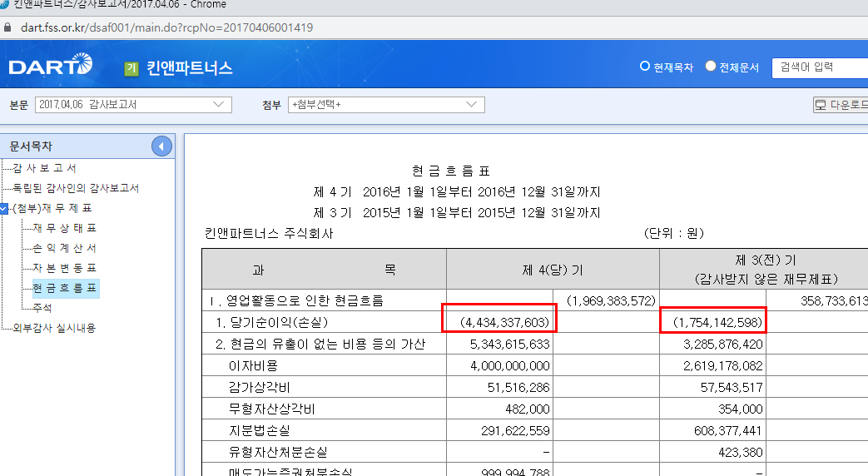Image resolution: width=868 pixels, height=476 pixels.
Task: Click the value 2,619,178,082
Action: 723,366
